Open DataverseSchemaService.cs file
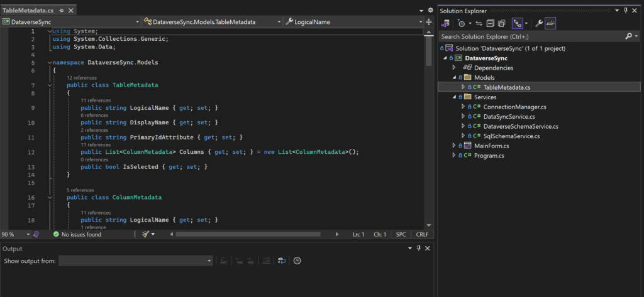The height and width of the screenshot is (297, 644). click(521, 126)
